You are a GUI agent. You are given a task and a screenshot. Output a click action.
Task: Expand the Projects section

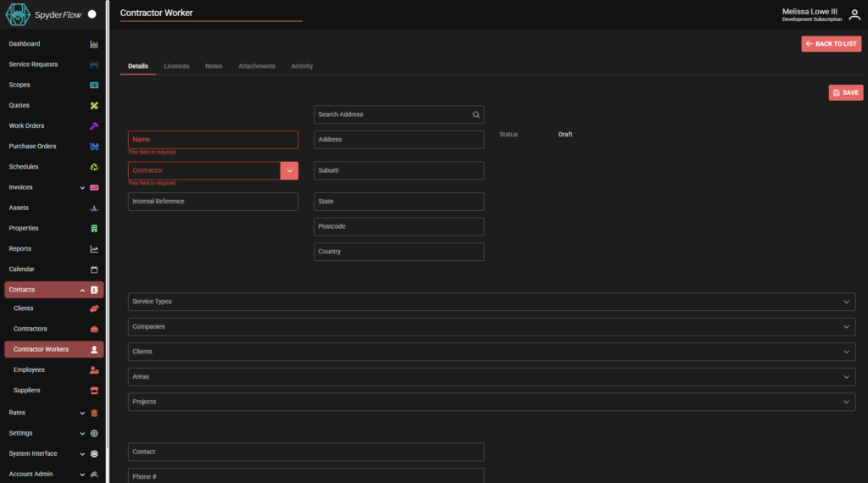click(846, 402)
